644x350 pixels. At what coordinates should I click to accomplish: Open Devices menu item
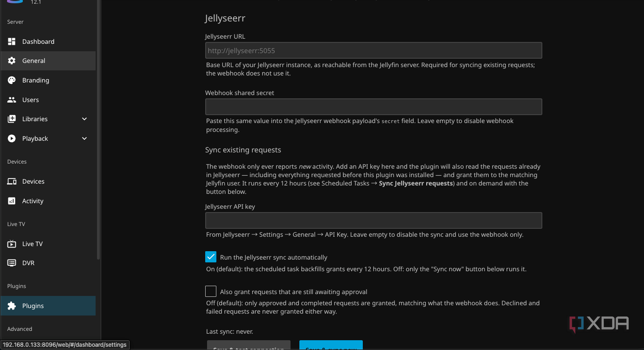[48, 181]
